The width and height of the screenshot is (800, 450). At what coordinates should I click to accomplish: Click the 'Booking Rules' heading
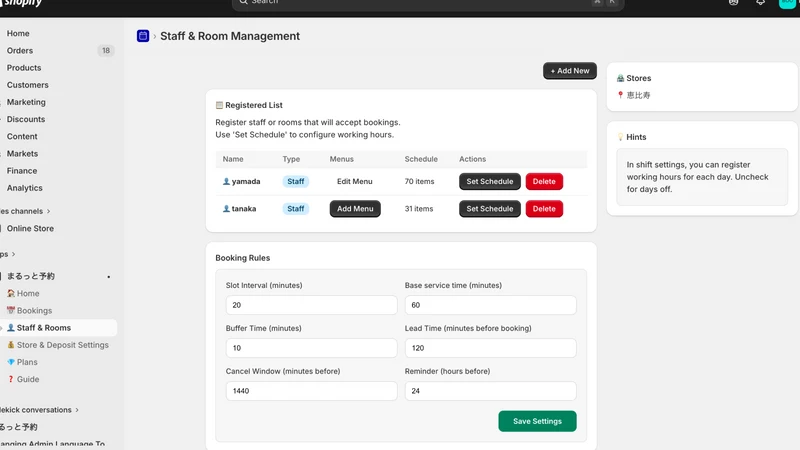(242, 258)
